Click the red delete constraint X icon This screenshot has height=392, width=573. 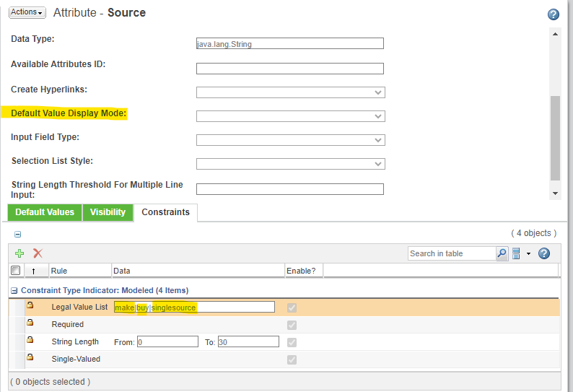(38, 253)
